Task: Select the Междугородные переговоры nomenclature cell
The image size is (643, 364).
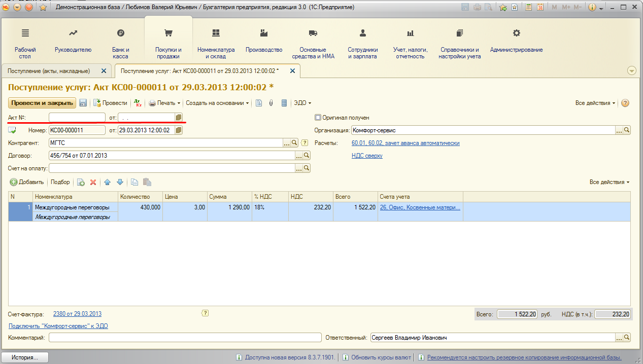Action: [75, 207]
